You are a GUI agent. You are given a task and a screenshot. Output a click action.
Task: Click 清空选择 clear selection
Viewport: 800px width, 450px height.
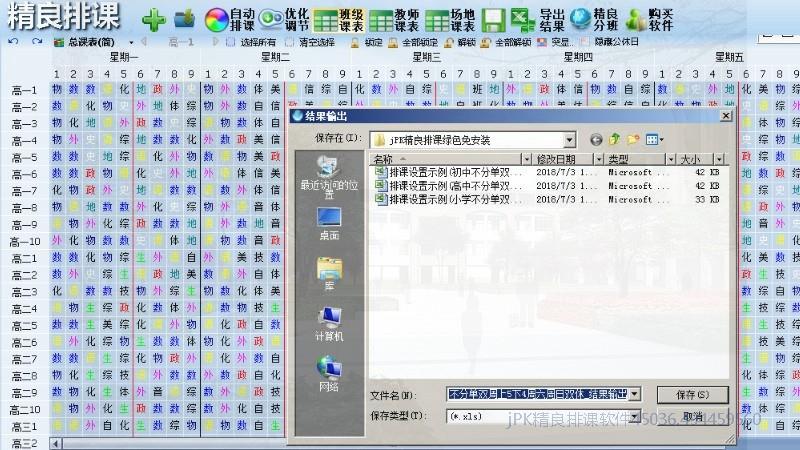[311, 42]
